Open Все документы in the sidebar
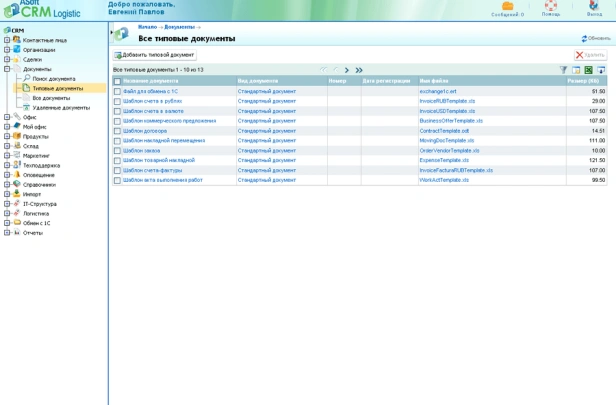 (51, 98)
